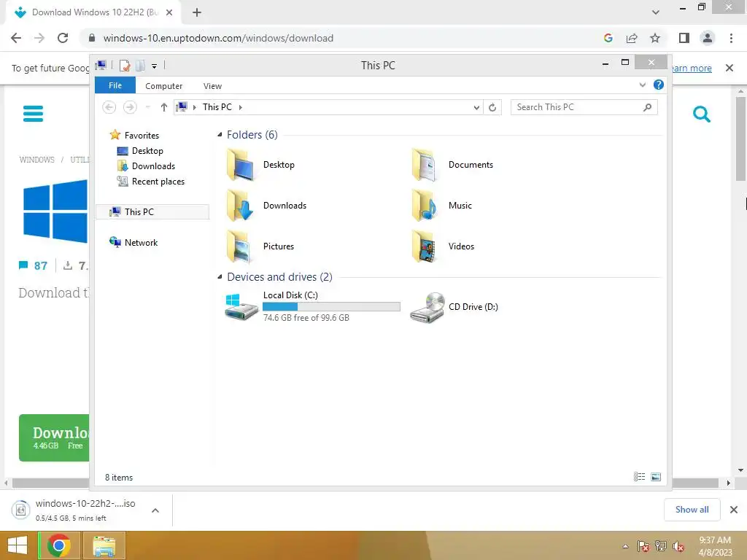Click Uptodown hamburger menu icon

pos(34,114)
